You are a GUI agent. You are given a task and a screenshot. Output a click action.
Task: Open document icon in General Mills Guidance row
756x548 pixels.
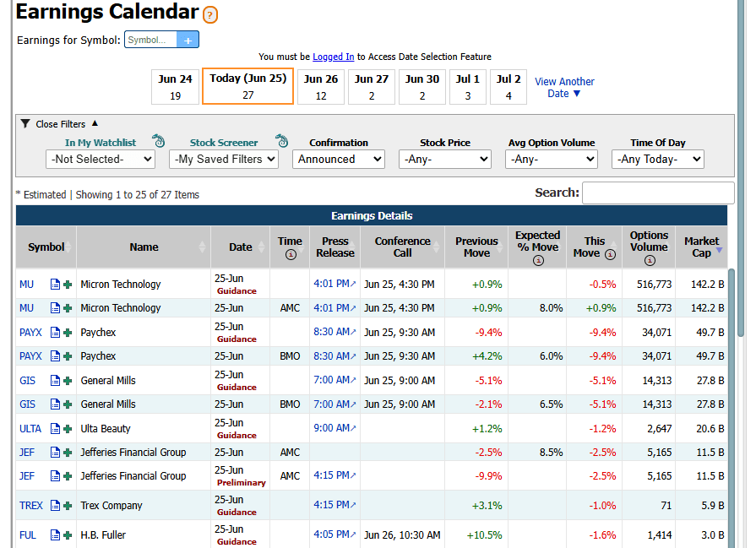pos(56,381)
